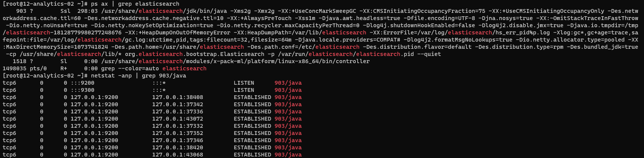Click the 'netstat -anp | grep 903/java' command
The image size is (644, 158).
pos(139,76)
